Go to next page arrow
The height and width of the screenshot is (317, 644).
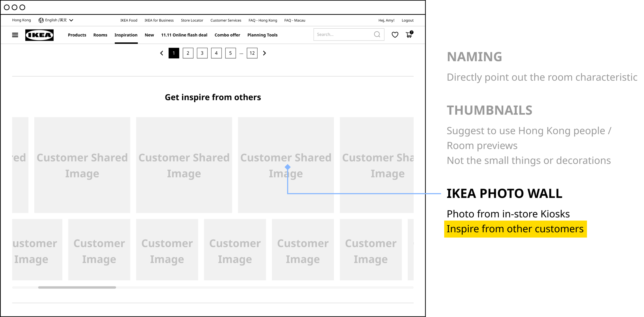(264, 53)
